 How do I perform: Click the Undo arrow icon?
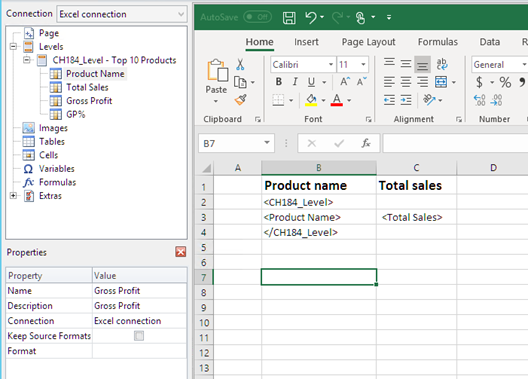click(x=311, y=17)
